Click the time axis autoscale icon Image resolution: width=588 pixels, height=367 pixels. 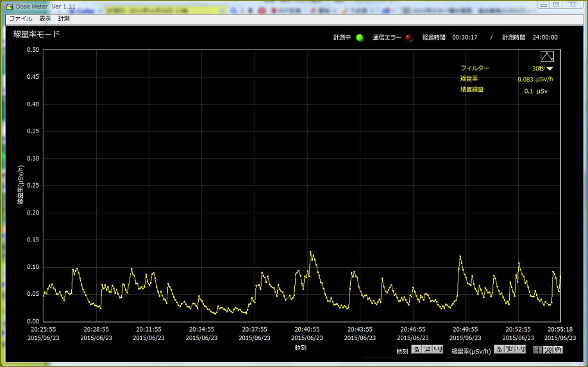pos(427,350)
